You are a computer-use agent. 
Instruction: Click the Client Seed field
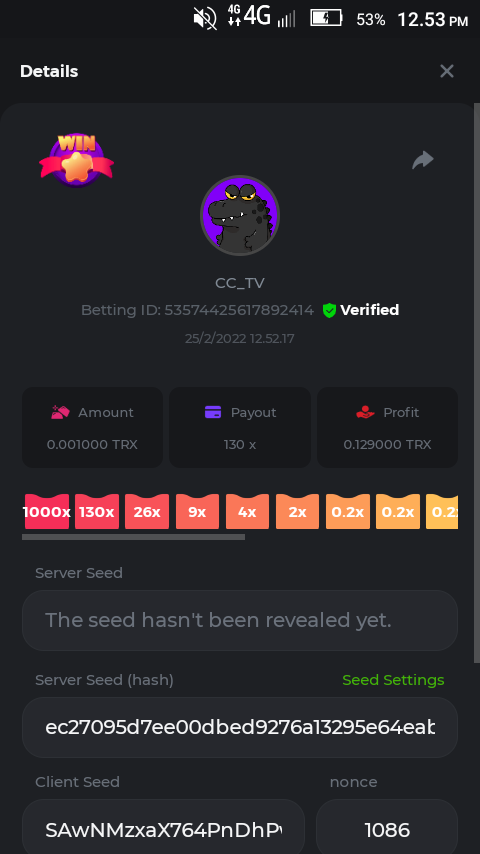pyautogui.click(x=163, y=828)
